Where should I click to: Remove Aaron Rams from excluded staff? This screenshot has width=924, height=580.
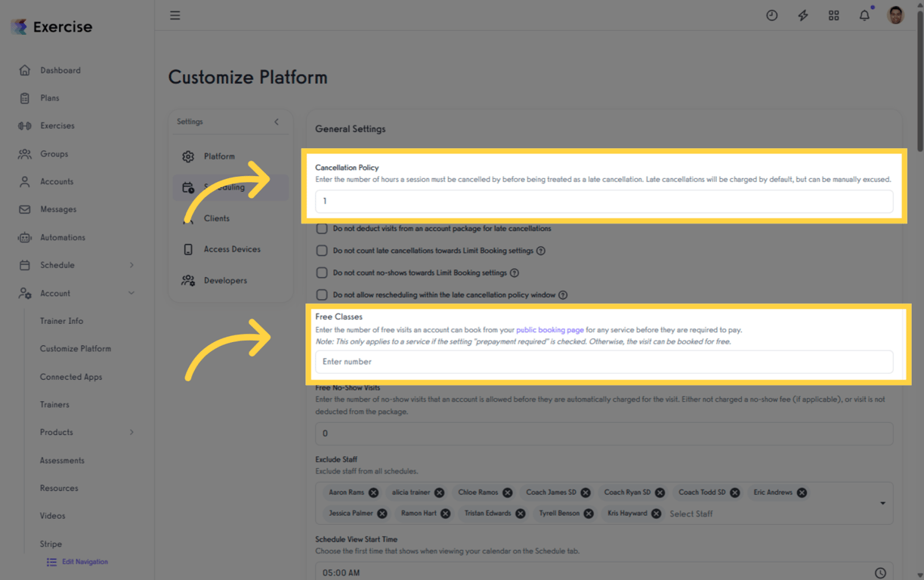373,492
